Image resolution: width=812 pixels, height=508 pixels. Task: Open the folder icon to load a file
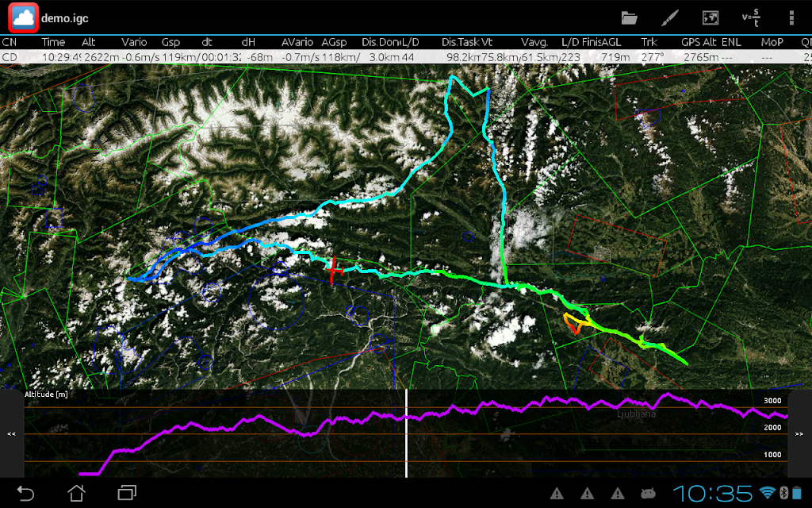click(x=629, y=18)
